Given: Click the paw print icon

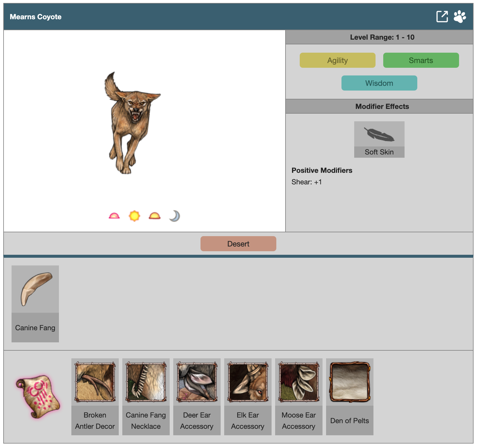Looking at the screenshot, I should (460, 17).
